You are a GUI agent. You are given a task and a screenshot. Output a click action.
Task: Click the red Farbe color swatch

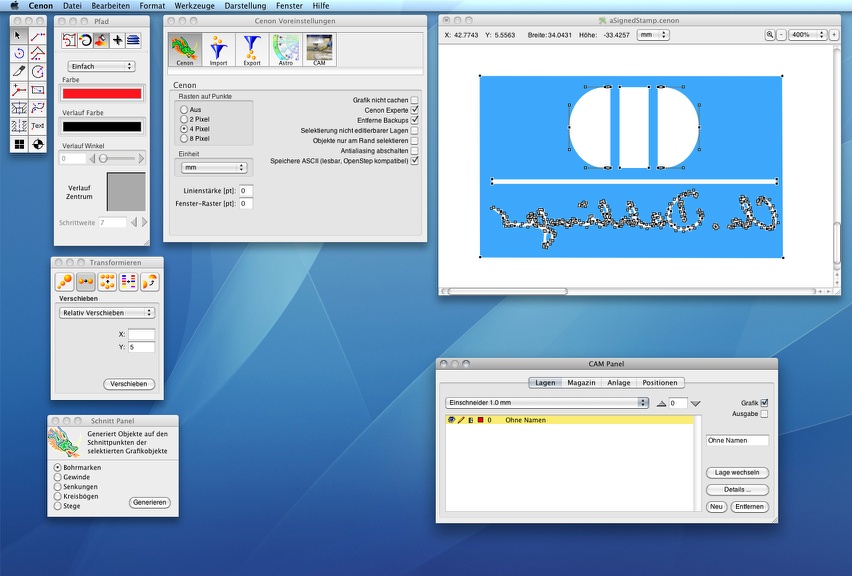tap(101, 93)
